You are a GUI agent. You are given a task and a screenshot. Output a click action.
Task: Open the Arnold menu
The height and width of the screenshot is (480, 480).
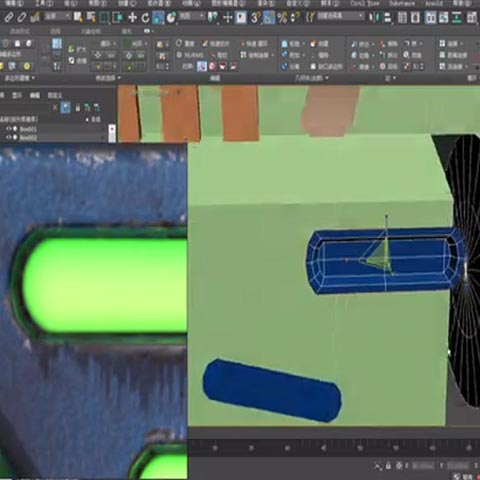coord(434,3)
